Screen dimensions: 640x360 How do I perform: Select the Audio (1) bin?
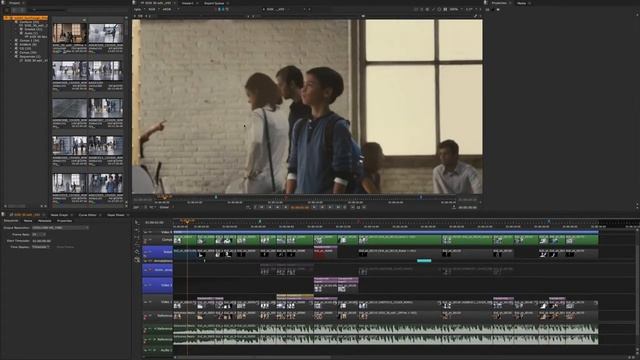[31, 33]
